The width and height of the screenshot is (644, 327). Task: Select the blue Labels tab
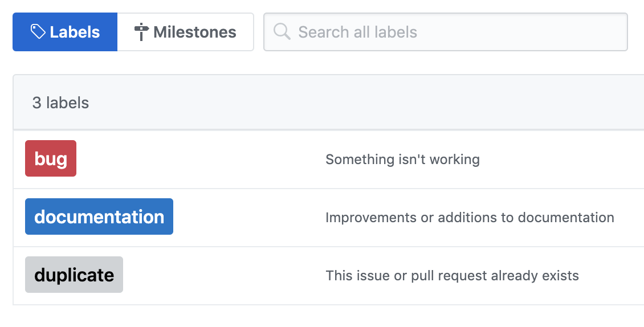pyautogui.click(x=65, y=32)
